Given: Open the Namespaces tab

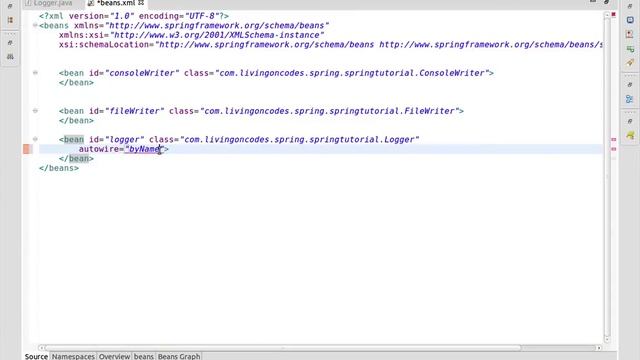Looking at the screenshot, I should click(73, 356).
